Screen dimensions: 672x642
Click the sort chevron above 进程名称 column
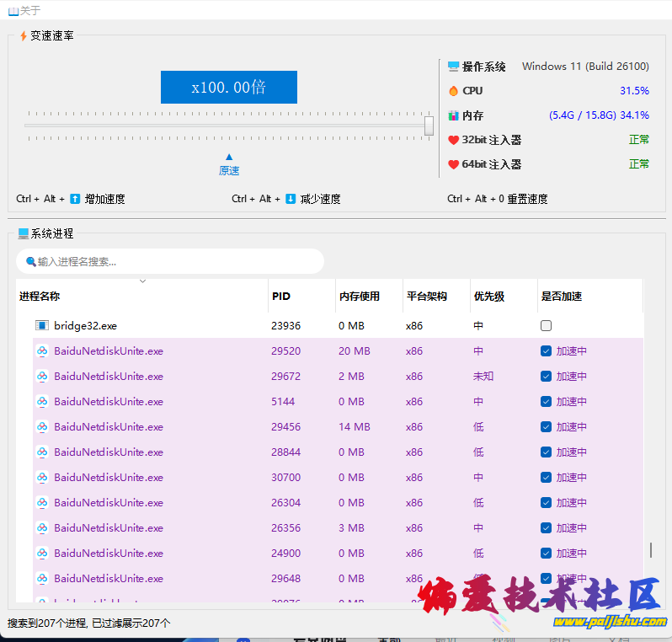(142, 281)
